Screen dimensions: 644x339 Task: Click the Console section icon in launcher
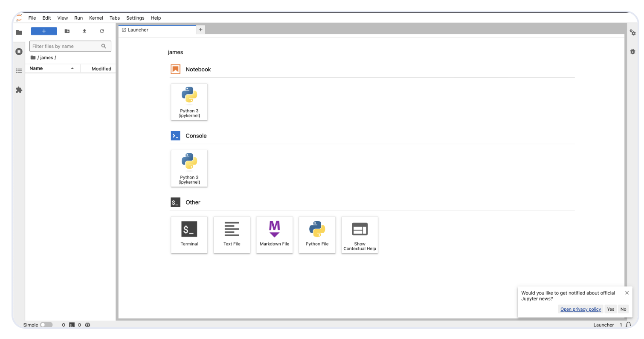175,136
